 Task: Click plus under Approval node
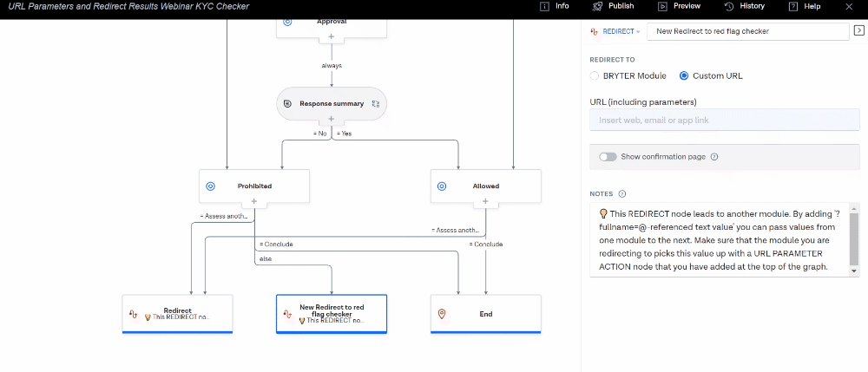332,37
